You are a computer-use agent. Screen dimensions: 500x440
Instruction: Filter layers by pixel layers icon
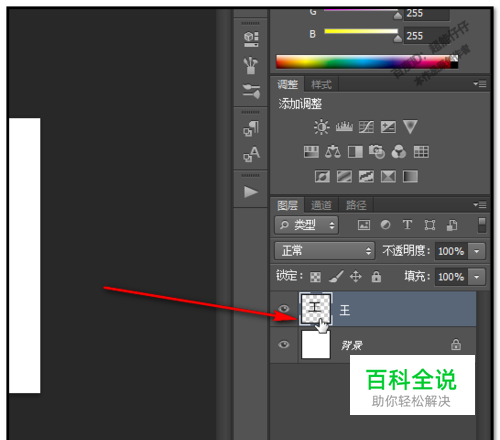364,225
